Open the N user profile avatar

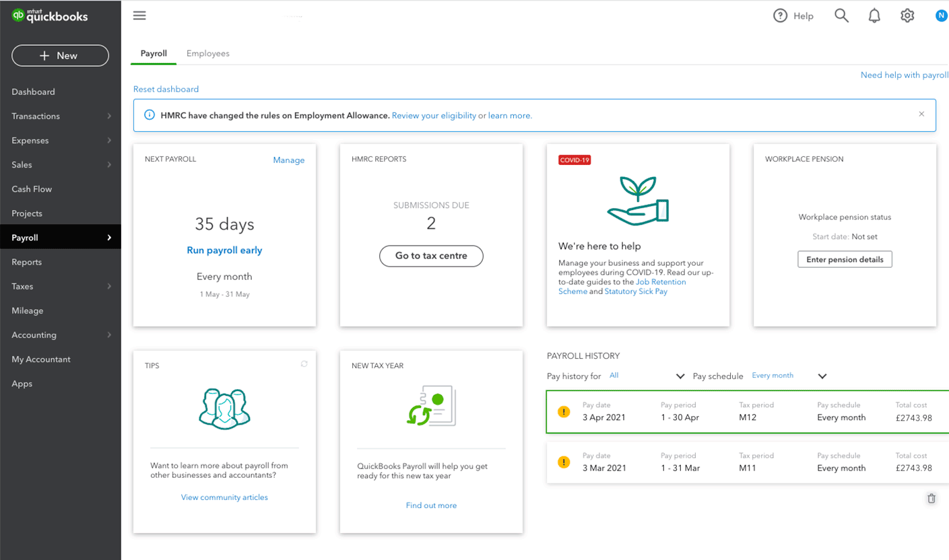click(x=941, y=15)
